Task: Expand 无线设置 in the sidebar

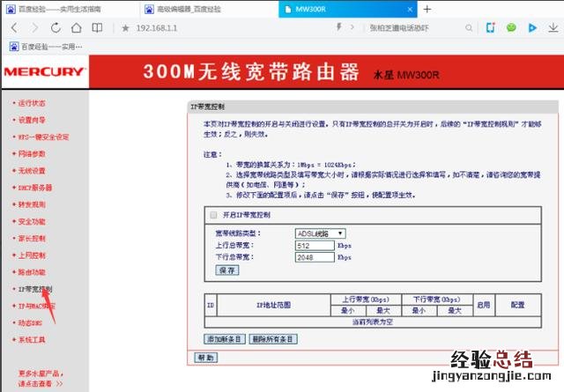Action: point(32,170)
